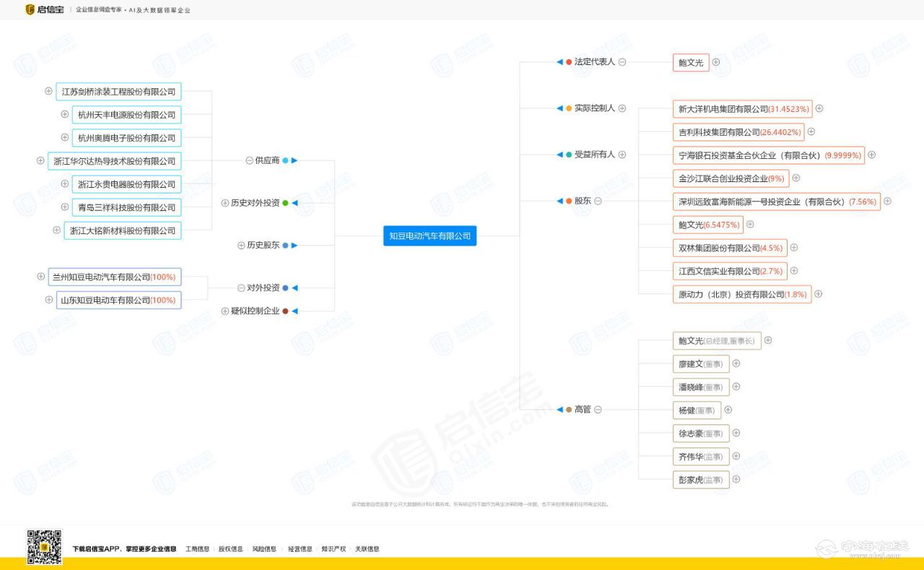Expand the 实际控制人 branch
The height and width of the screenshot is (570, 924).
tap(622, 108)
